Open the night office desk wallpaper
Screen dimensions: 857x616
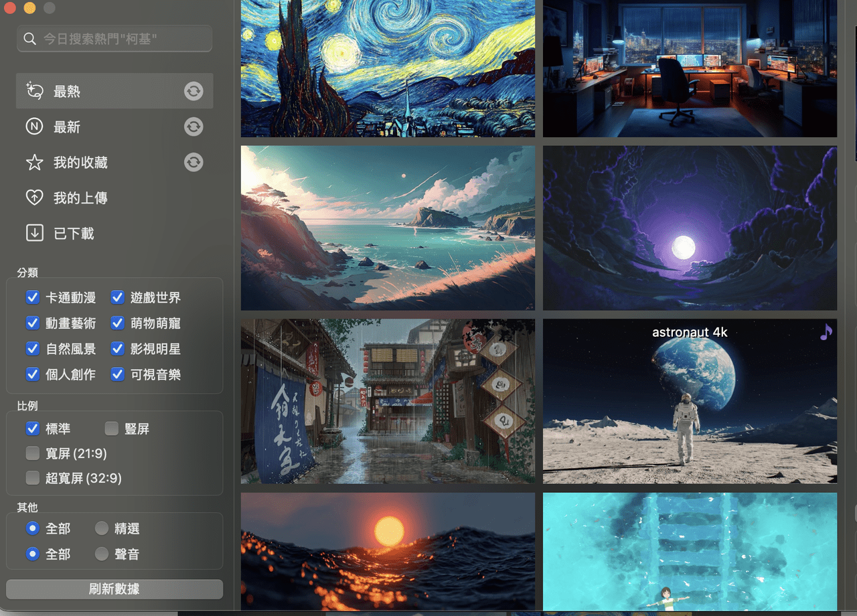[690, 68]
